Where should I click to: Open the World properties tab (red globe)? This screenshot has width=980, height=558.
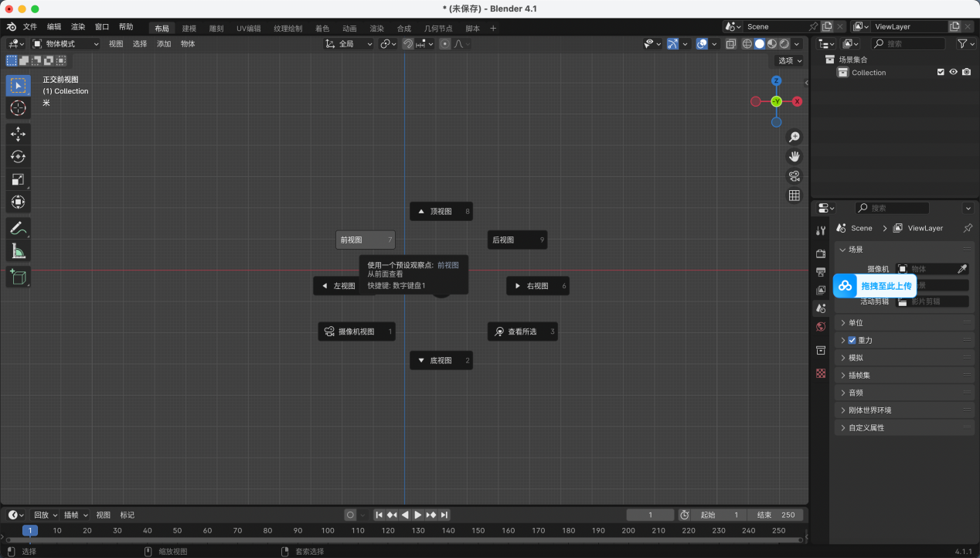click(821, 327)
